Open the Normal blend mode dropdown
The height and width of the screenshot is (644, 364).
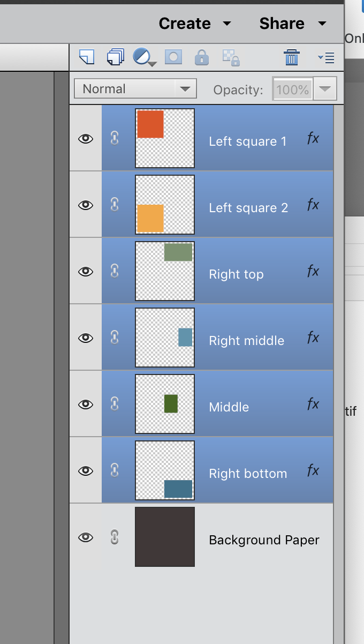pyautogui.click(x=135, y=89)
